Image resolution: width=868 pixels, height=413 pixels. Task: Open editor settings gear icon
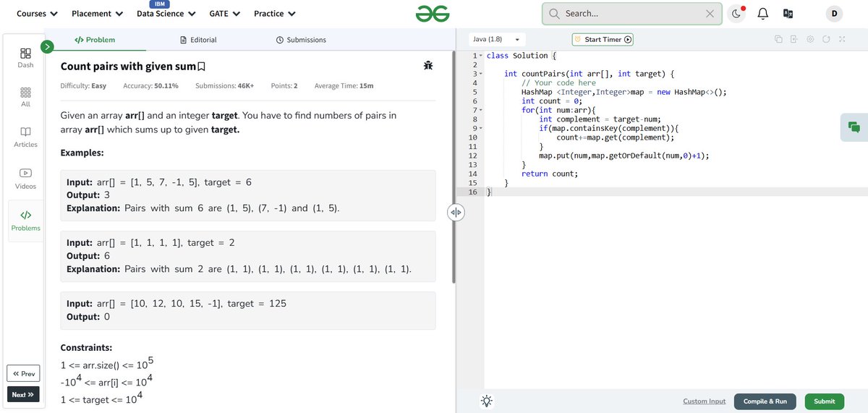810,39
